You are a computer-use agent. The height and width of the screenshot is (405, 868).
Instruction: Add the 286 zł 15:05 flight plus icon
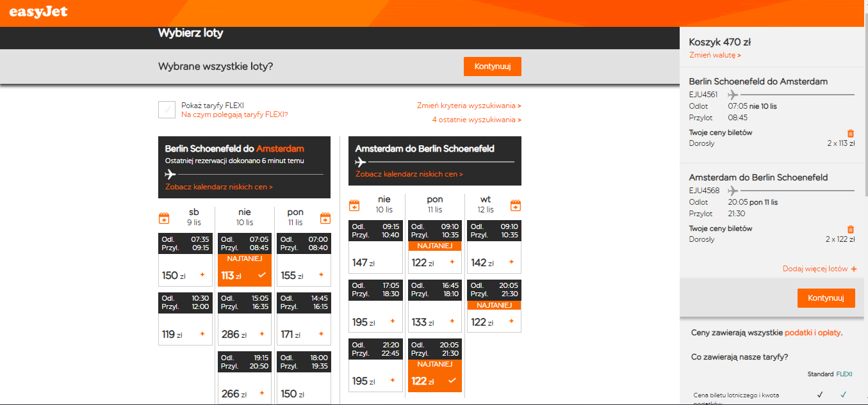pyautogui.click(x=261, y=334)
